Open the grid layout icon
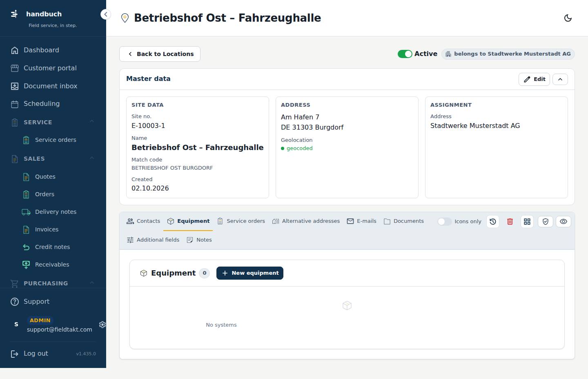 point(527,222)
